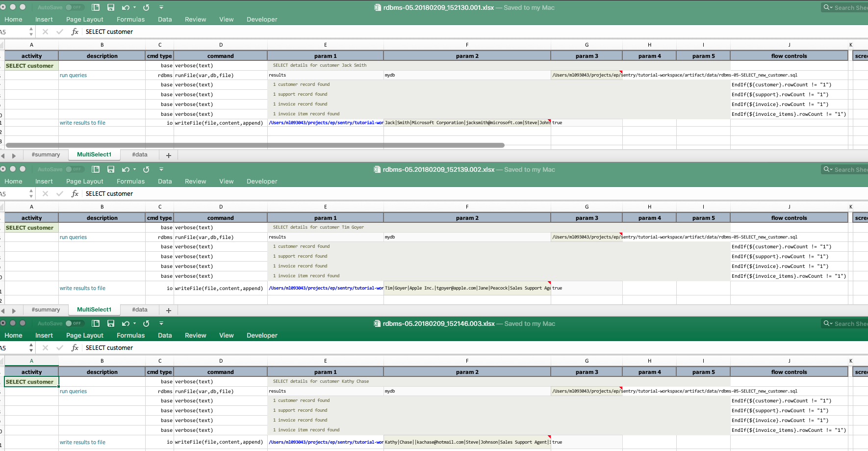
Task: Click the Search Sheet field in 003.xlsx
Action: pyautogui.click(x=844, y=323)
